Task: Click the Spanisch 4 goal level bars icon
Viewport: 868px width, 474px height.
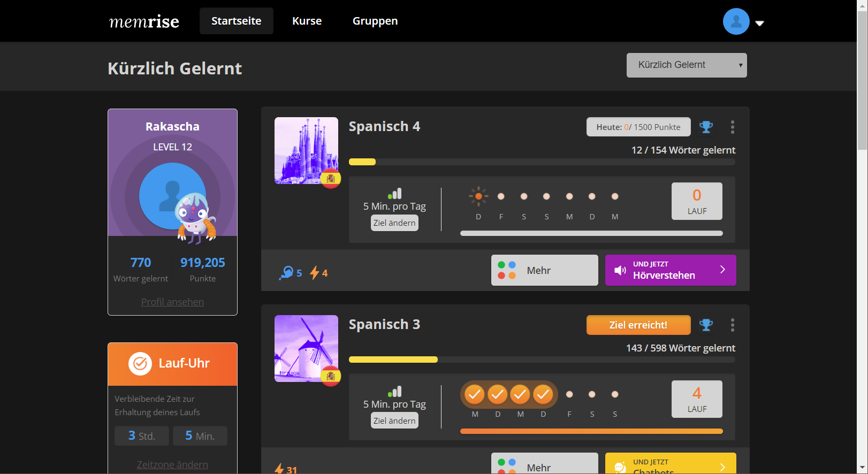Action: (x=395, y=194)
